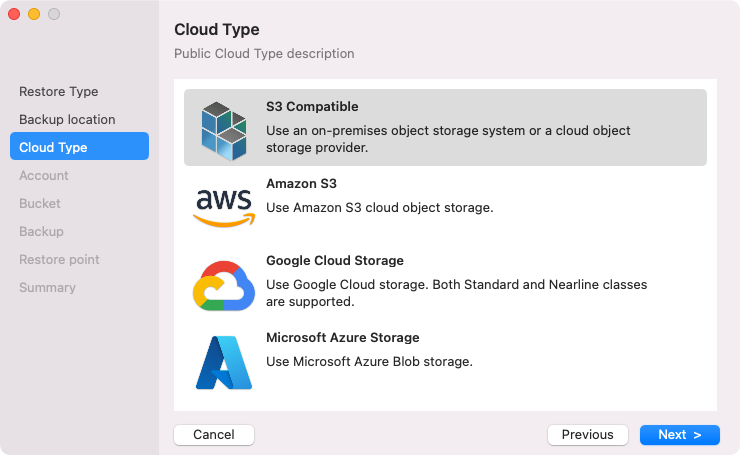
Task: Click the on-premises object storage description
Action: [448, 139]
